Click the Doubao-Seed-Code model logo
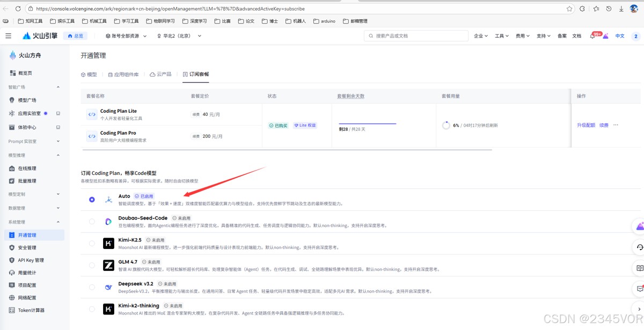This screenshot has width=644, height=330. pos(108,221)
